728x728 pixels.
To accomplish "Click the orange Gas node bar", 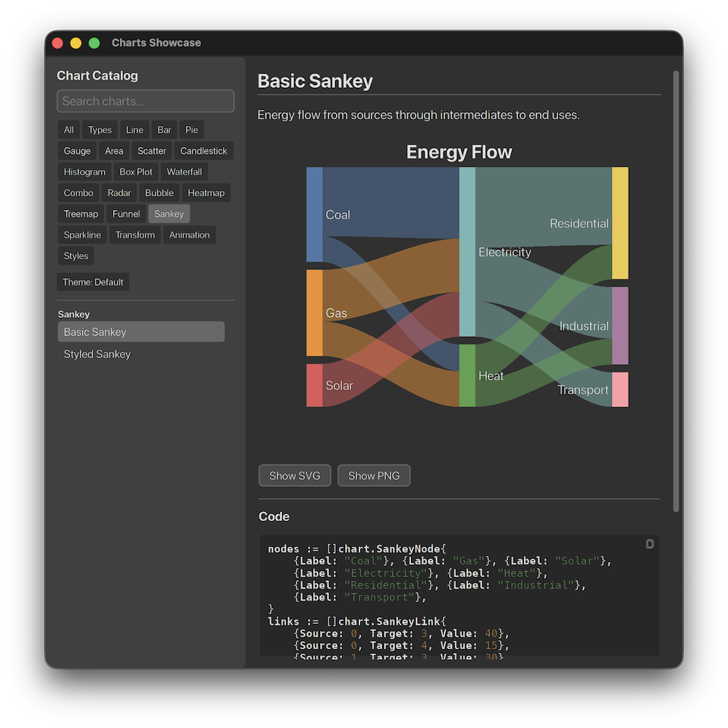I will tap(314, 313).
